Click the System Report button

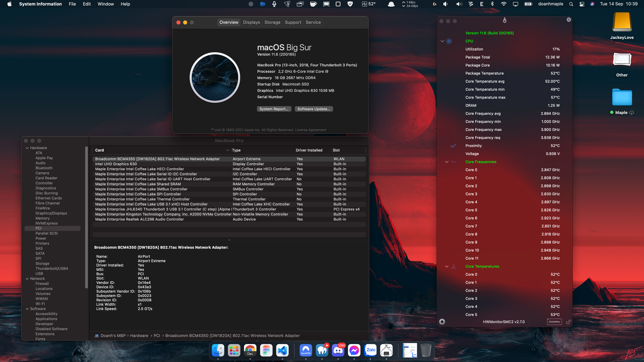click(274, 109)
